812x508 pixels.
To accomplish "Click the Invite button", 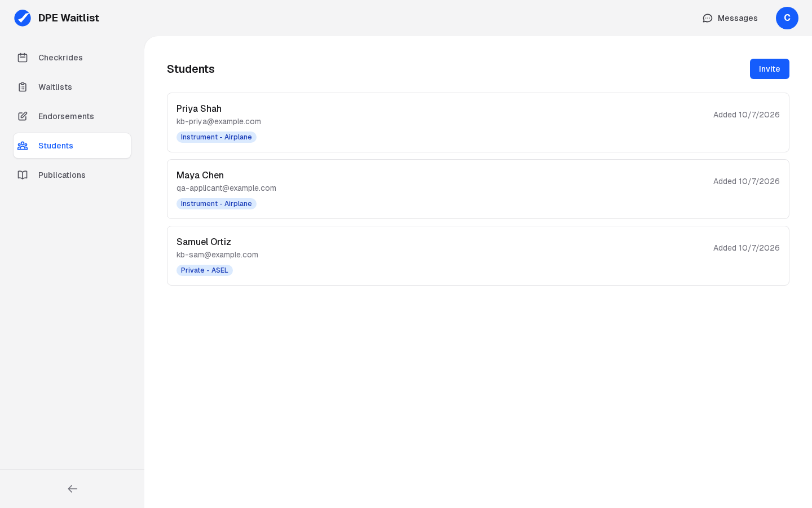I will click(770, 69).
